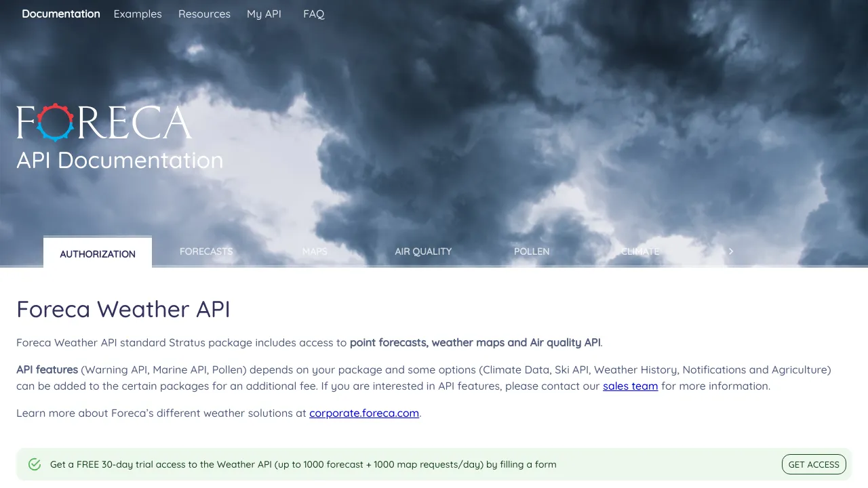Visit corporate.foreca.com link

[364, 413]
